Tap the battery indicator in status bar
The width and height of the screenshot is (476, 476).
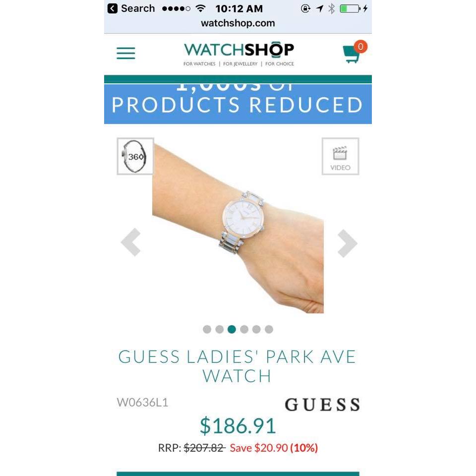[350, 8]
